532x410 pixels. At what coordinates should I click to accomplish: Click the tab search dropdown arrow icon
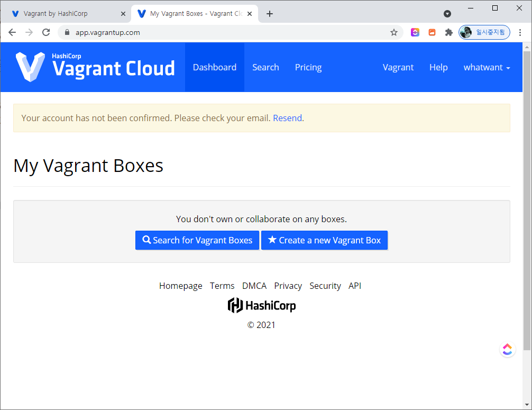coord(447,14)
